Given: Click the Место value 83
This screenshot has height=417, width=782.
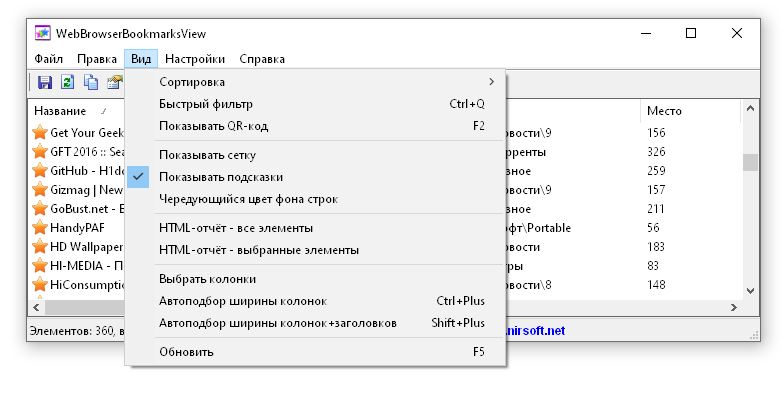Looking at the screenshot, I should click(x=653, y=266).
